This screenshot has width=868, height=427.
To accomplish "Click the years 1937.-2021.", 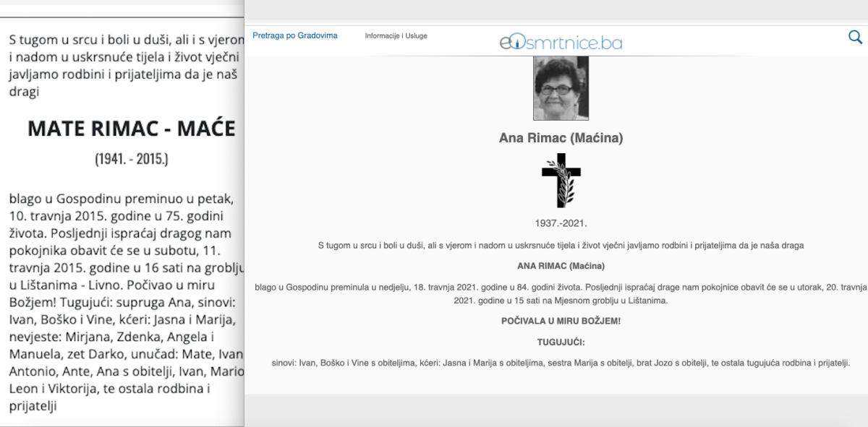I will 561,224.
